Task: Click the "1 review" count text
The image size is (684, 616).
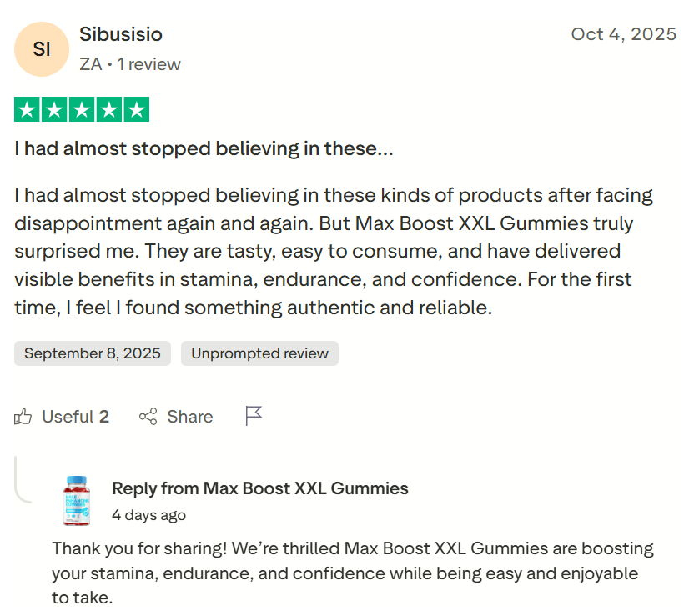Action: (149, 64)
